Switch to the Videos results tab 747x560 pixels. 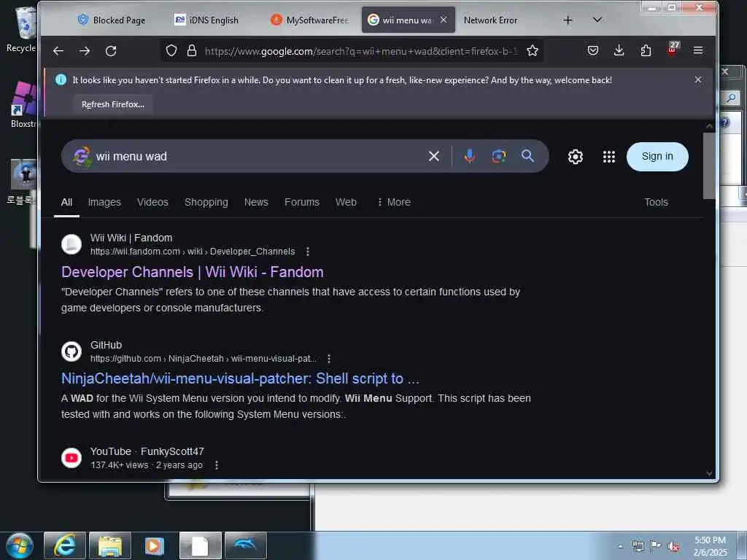click(152, 203)
